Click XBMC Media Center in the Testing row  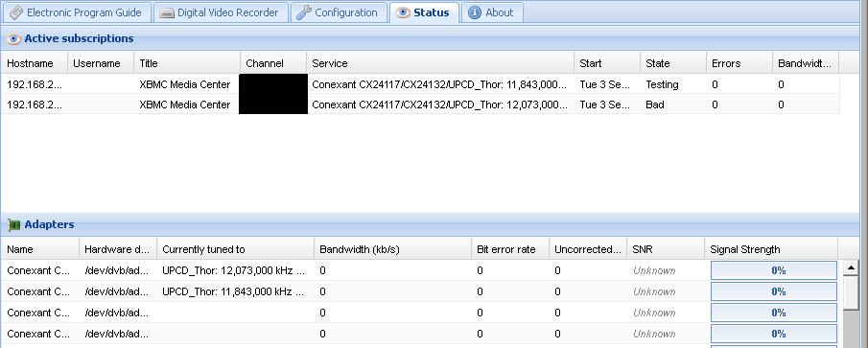185,84
